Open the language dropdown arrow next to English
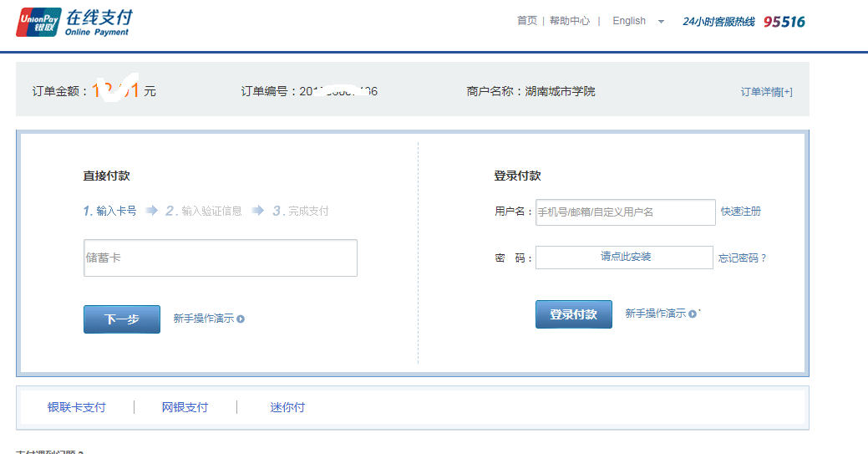The image size is (868, 454). click(661, 22)
